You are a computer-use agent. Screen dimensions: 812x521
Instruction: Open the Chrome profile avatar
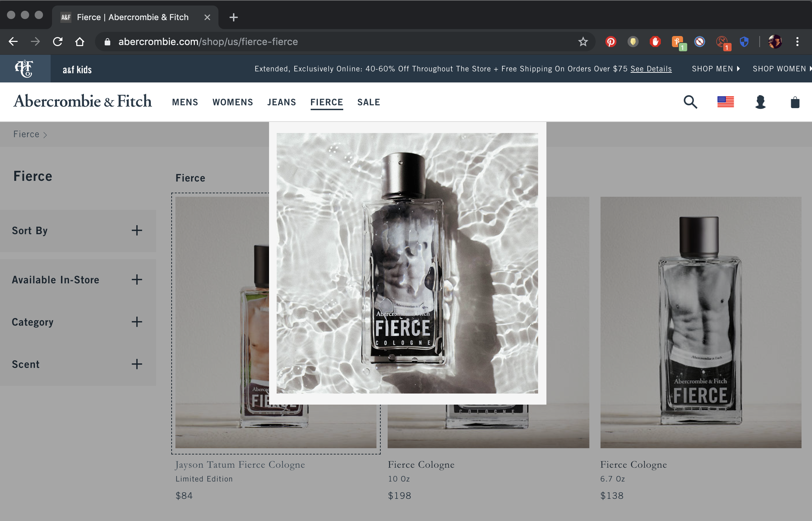[x=775, y=42]
